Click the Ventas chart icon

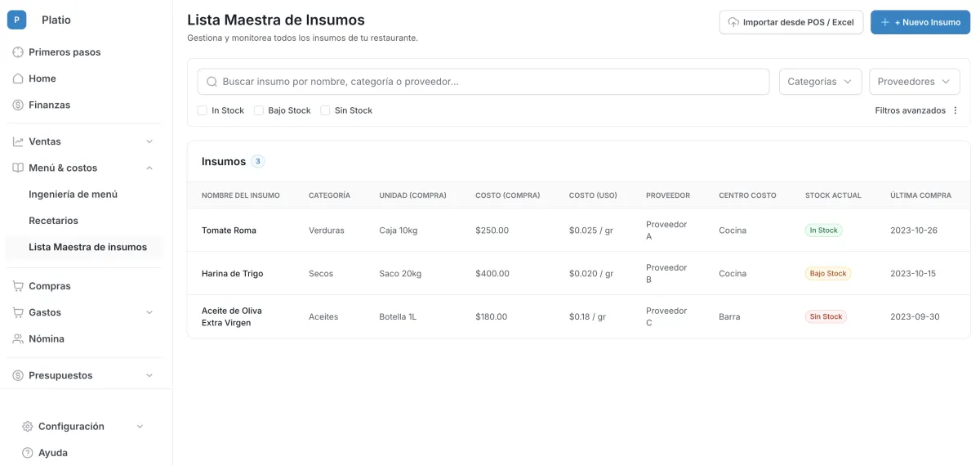click(x=18, y=141)
